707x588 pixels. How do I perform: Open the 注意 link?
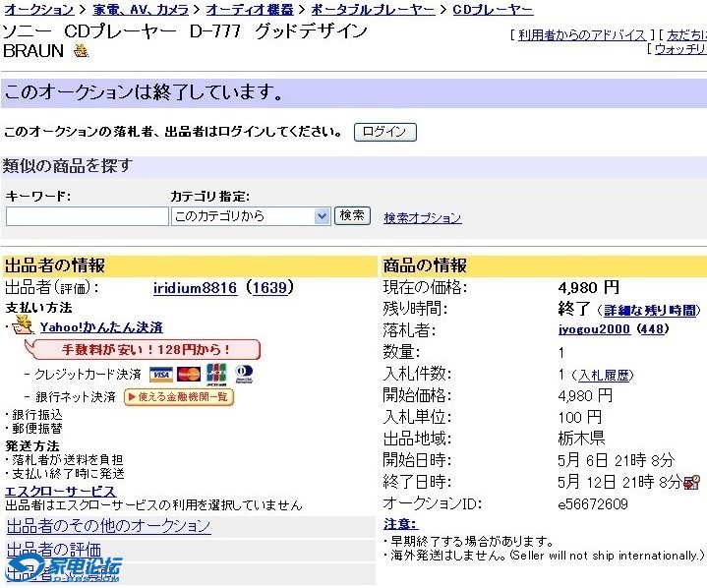[x=401, y=524]
